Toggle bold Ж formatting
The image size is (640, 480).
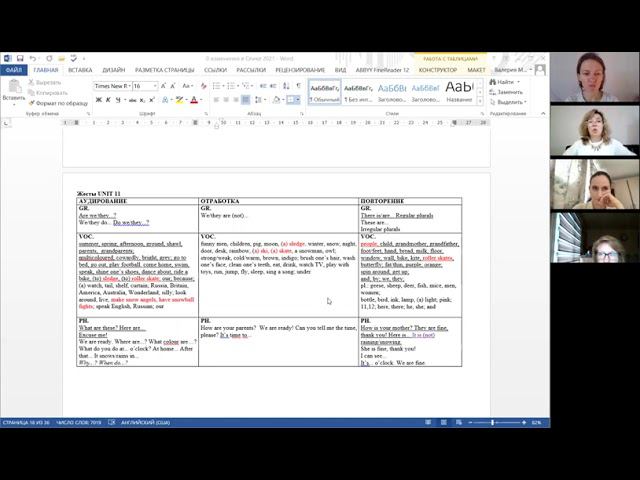(99, 100)
